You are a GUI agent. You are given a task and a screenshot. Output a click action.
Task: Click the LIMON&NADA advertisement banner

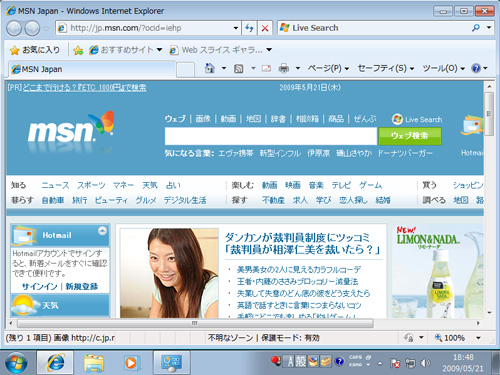point(438,271)
